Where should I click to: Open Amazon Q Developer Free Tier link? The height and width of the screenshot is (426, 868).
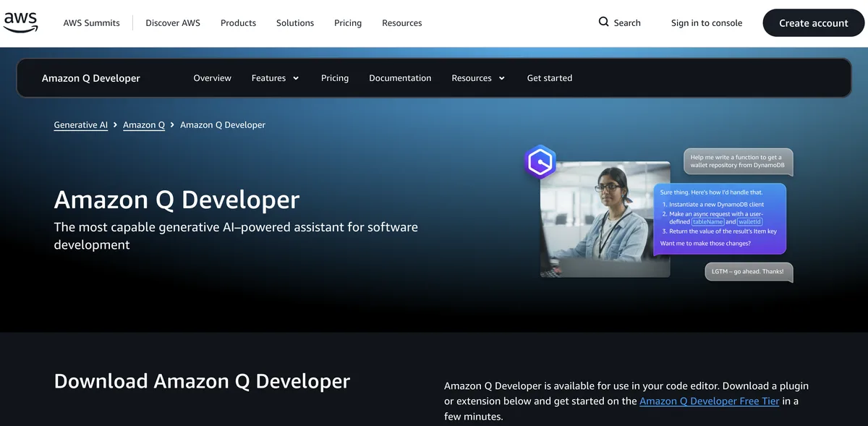coord(710,401)
